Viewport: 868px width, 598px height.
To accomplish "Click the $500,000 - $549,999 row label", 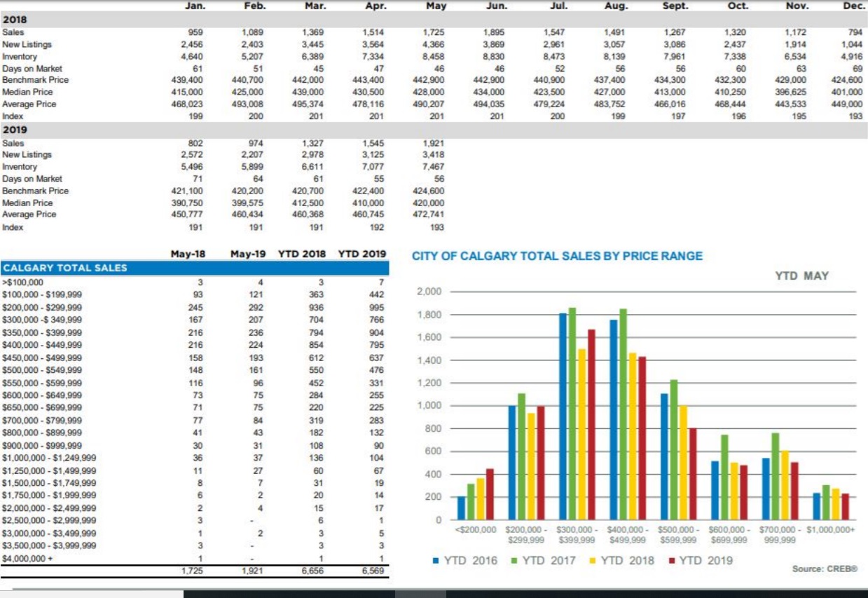I will [x=42, y=370].
